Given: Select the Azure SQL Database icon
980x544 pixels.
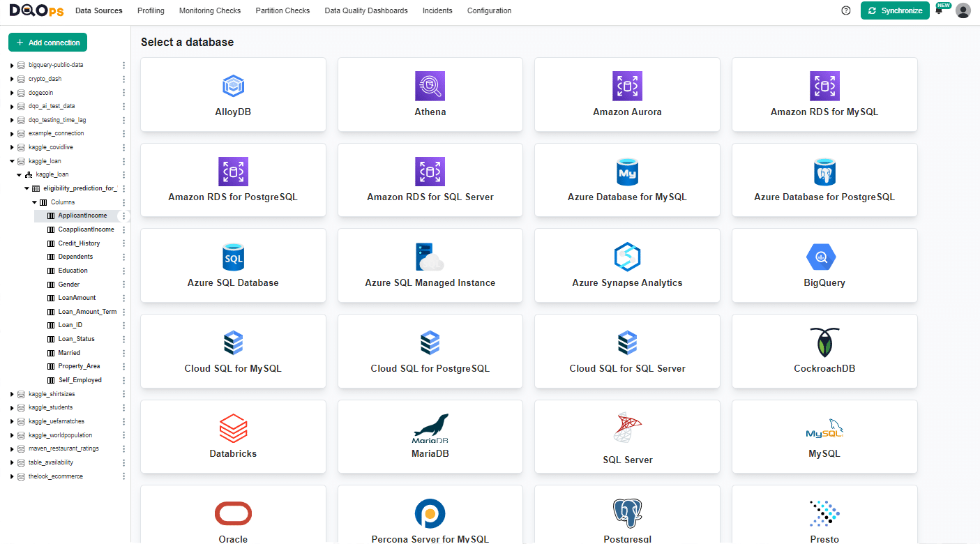Looking at the screenshot, I should point(233,257).
